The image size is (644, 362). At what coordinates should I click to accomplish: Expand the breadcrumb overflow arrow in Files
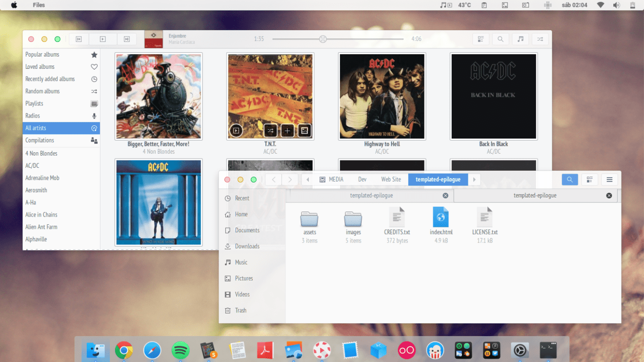(x=474, y=180)
